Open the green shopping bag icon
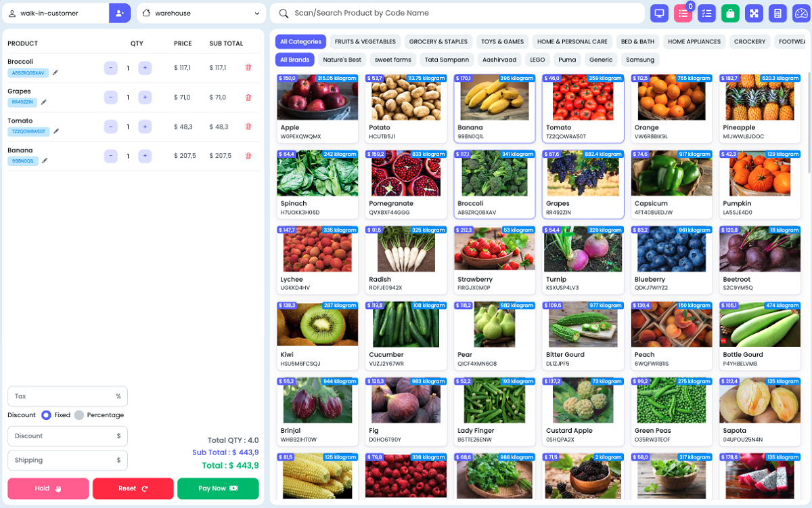This screenshot has height=508, width=812. point(730,13)
